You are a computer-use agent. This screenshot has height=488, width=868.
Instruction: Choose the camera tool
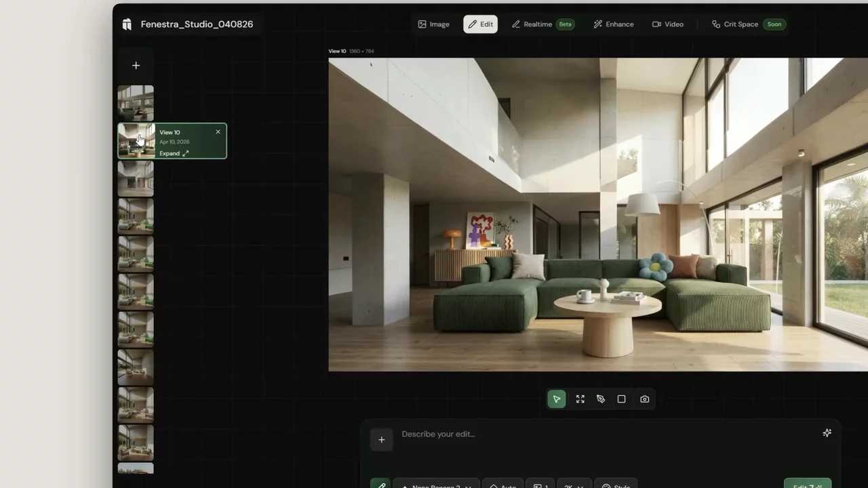click(645, 399)
